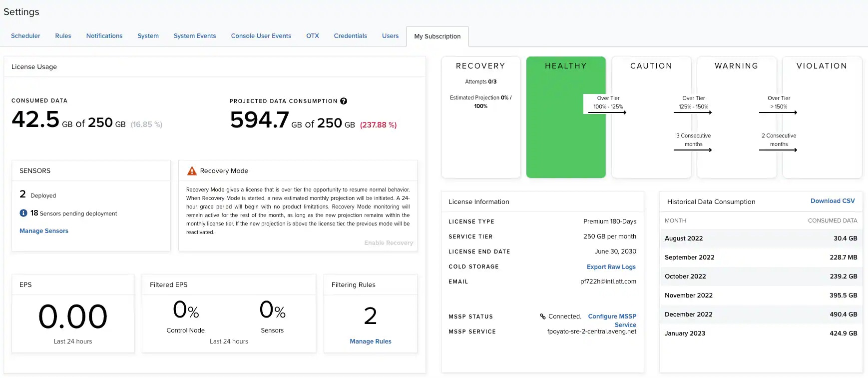Click the Recovery Mode warning triangle icon
This screenshot has width=868, height=378.
(192, 171)
